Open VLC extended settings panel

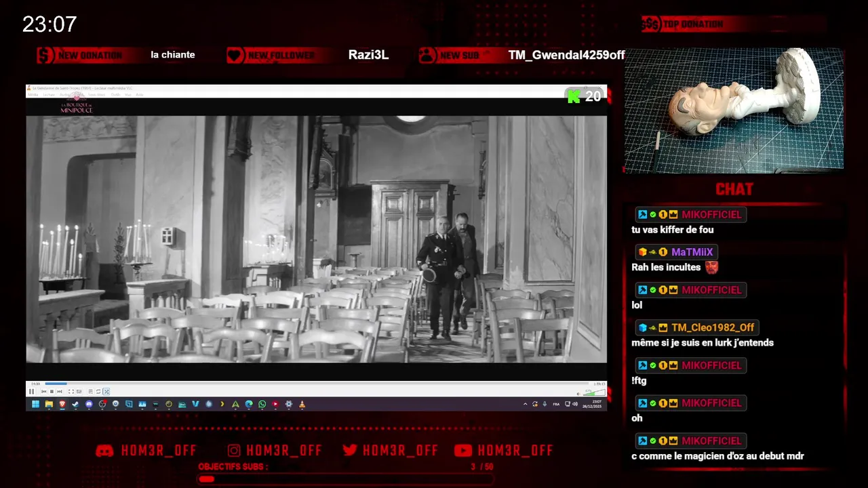pyautogui.click(x=79, y=391)
